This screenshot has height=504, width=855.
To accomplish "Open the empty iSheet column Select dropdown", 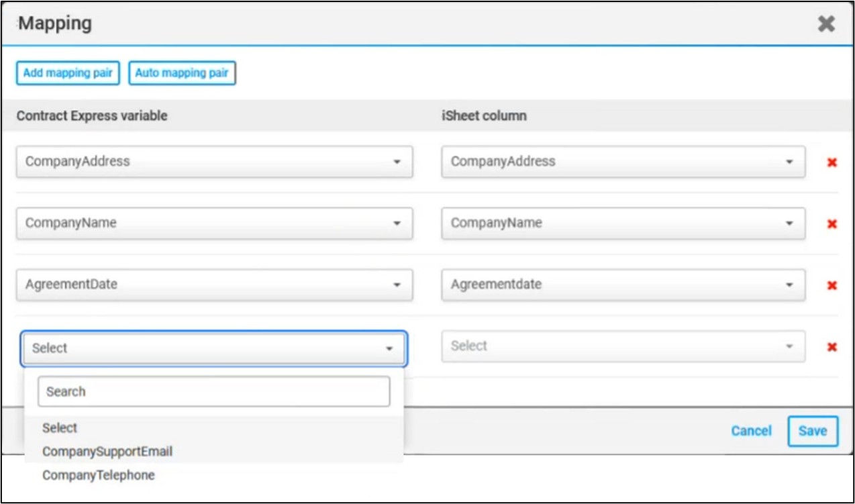I will click(x=623, y=346).
